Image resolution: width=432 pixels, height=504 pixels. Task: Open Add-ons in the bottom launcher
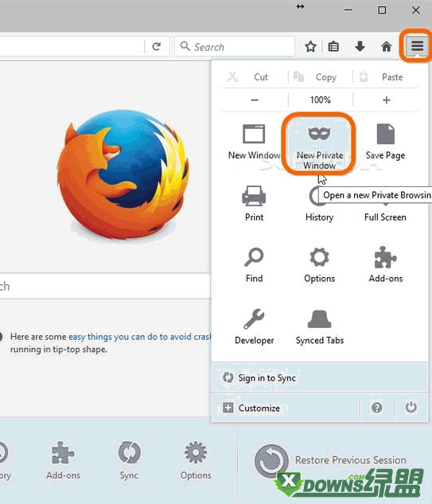click(x=63, y=460)
